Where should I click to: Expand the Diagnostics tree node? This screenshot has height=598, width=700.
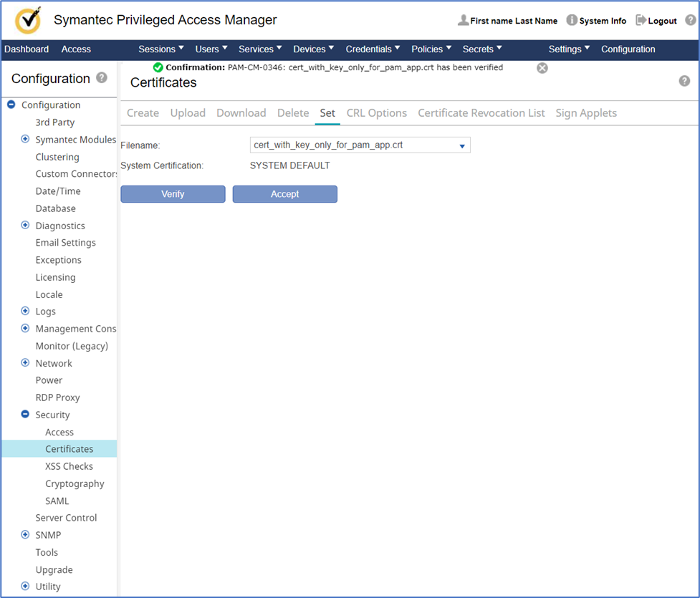click(25, 226)
